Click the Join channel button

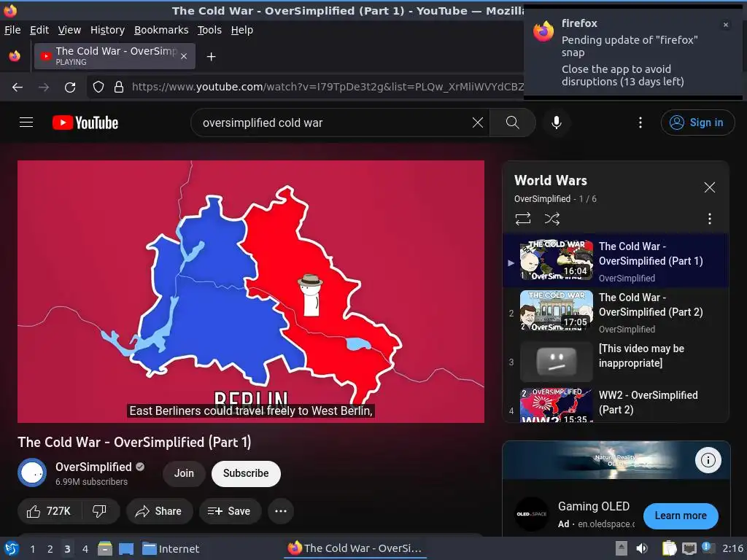184,473
